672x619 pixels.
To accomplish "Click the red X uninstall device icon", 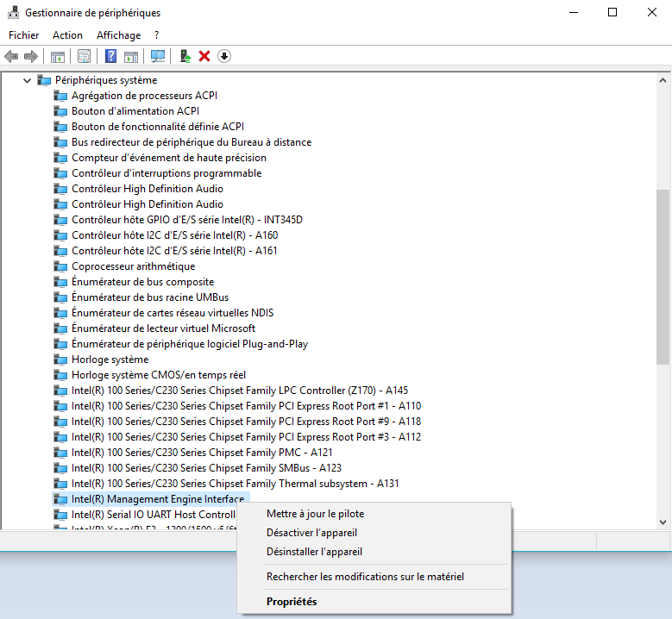I will [204, 56].
